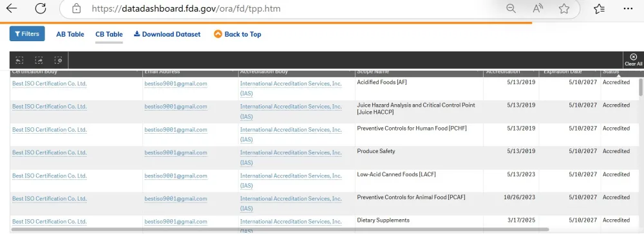The width and height of the screenshot is (644, 234).
Task: Clear all selections
Action: point(633,60)
